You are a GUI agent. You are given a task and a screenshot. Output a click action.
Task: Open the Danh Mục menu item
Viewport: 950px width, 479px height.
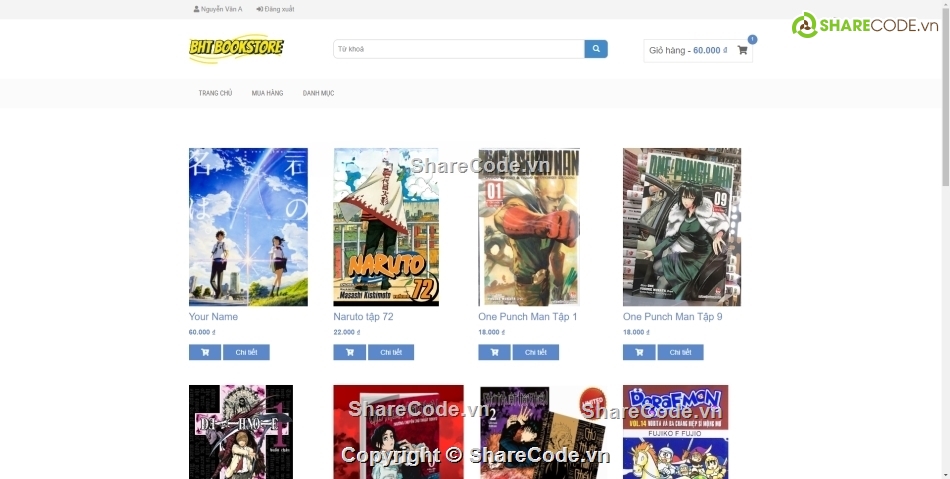318,93
